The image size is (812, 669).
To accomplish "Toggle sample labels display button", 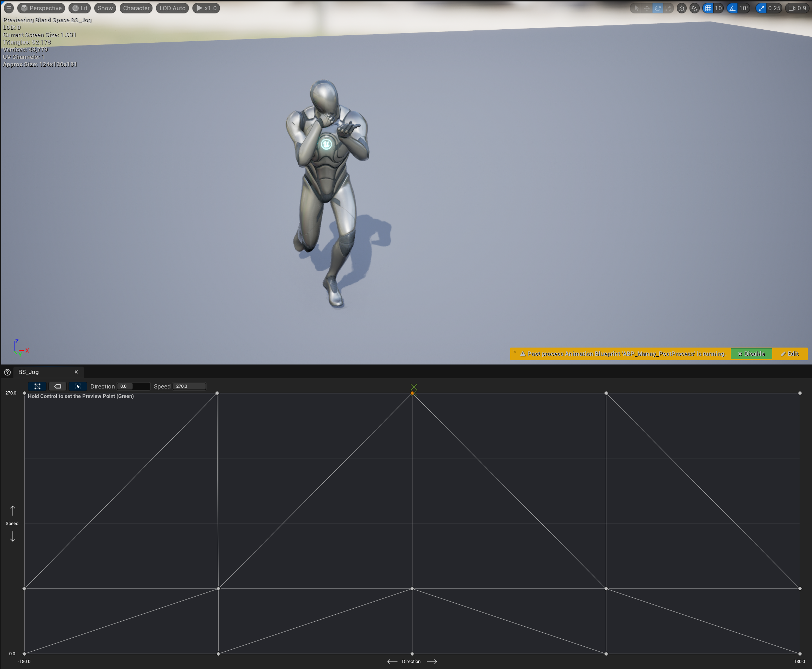I will pos(58,386).
